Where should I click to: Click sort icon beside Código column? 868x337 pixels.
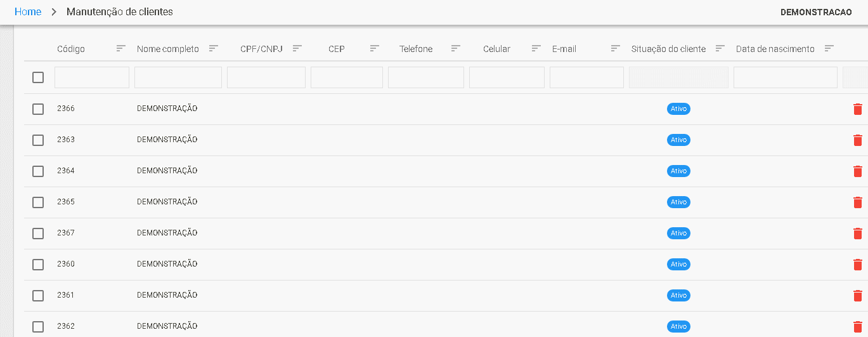[x=121, y=48]
